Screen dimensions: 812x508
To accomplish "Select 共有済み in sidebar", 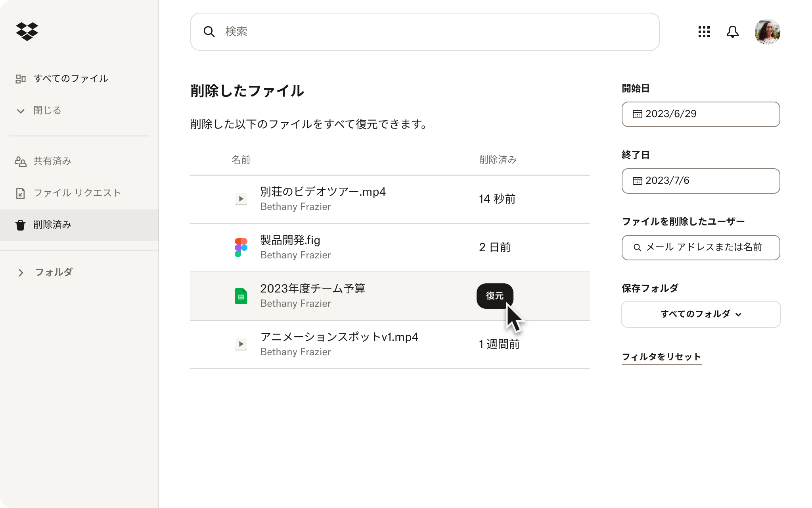I will click(x=52, y=161).
